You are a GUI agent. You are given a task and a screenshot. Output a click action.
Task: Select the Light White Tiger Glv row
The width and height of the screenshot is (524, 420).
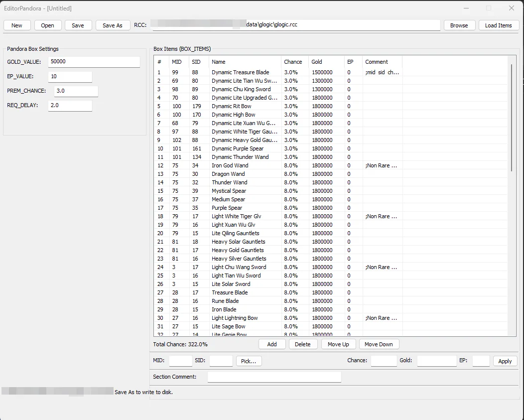coord(332,216)
